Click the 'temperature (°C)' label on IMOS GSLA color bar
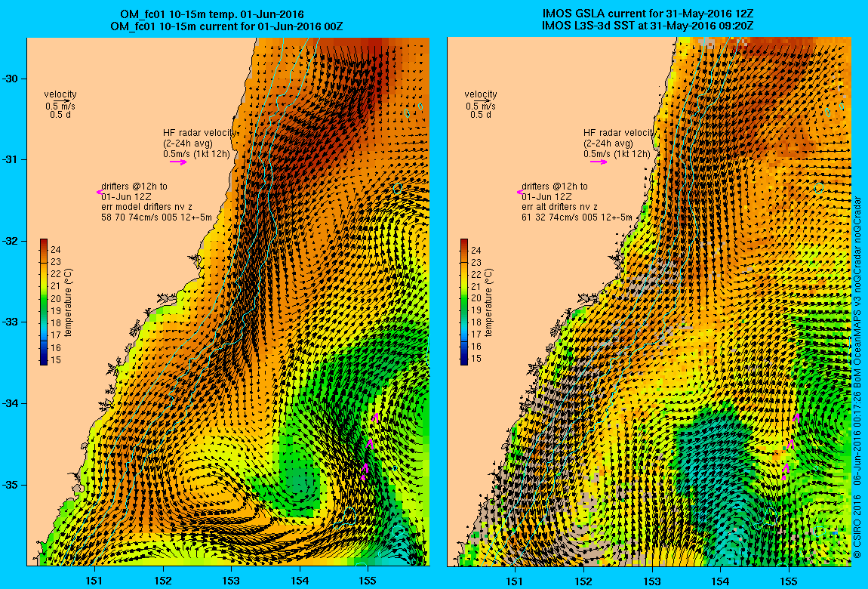 point(489,302)
